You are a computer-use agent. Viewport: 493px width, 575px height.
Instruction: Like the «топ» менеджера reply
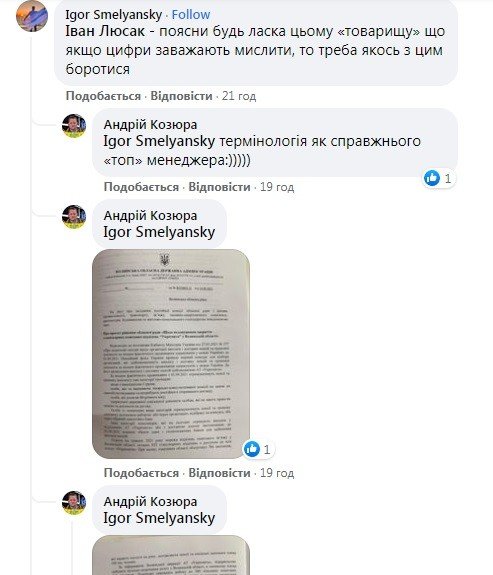click(x=141, y=187)
